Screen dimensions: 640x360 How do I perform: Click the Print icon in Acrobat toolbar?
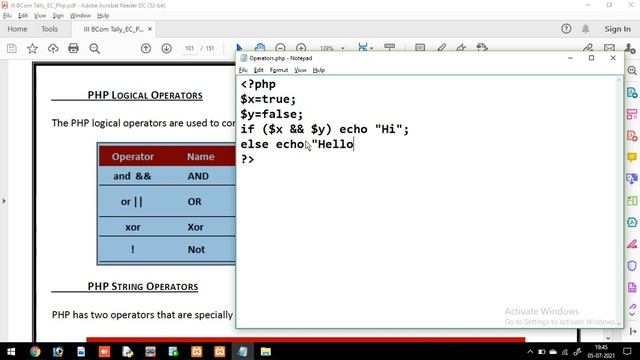pyautogui.click(x=73, y=49)
